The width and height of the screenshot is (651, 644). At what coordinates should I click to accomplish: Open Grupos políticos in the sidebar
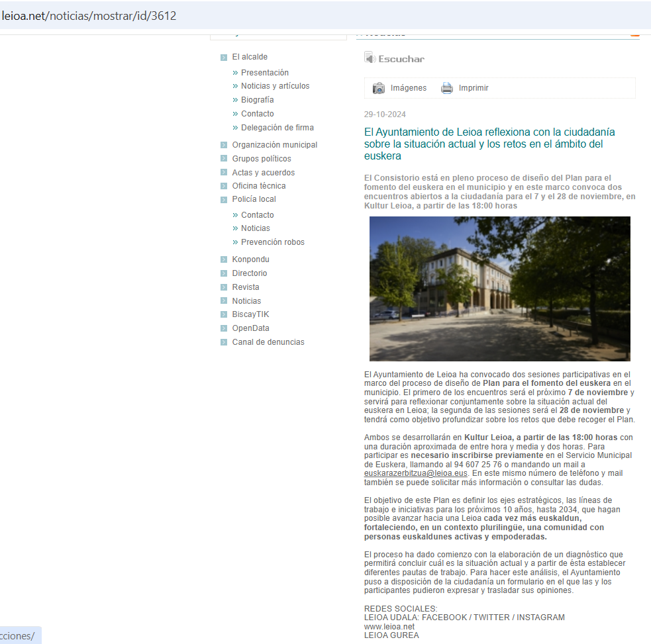pyautogui.click(x=261, y=159)
